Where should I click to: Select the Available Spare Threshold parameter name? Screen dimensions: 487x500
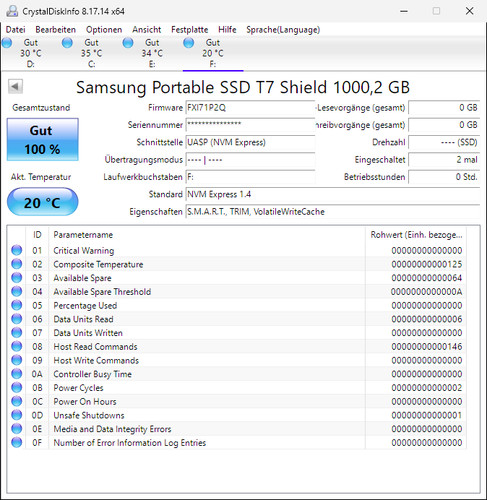102,292
